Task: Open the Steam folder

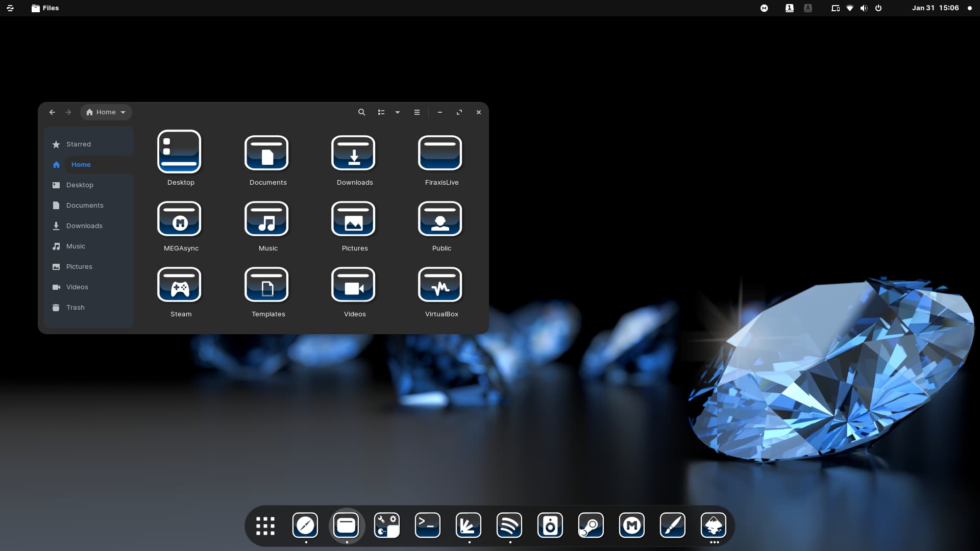Action: point(179,284)
